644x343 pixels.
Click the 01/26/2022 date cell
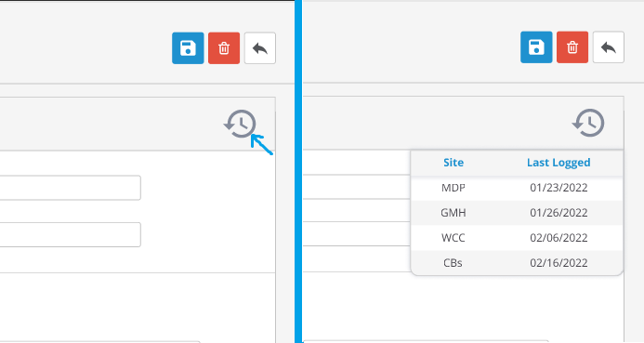tap(559, 213)
